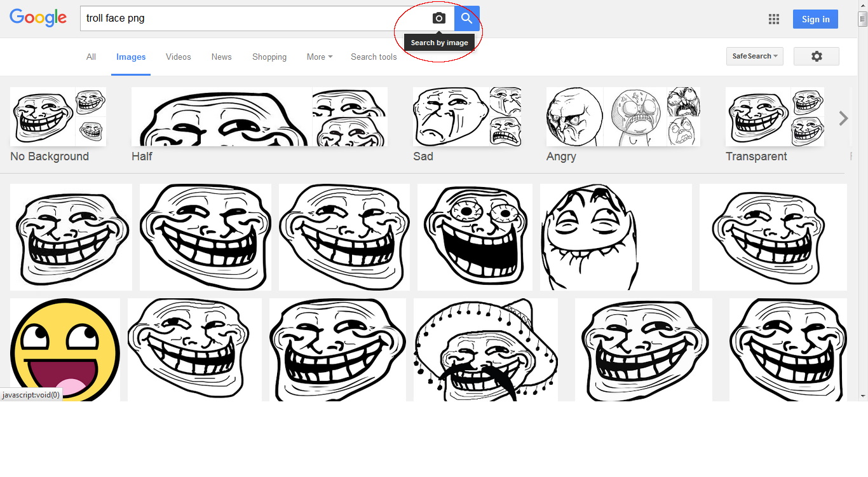Screen dimensions: 868x477
Task: Open settings via the gear icon
Action: point(817,57)
